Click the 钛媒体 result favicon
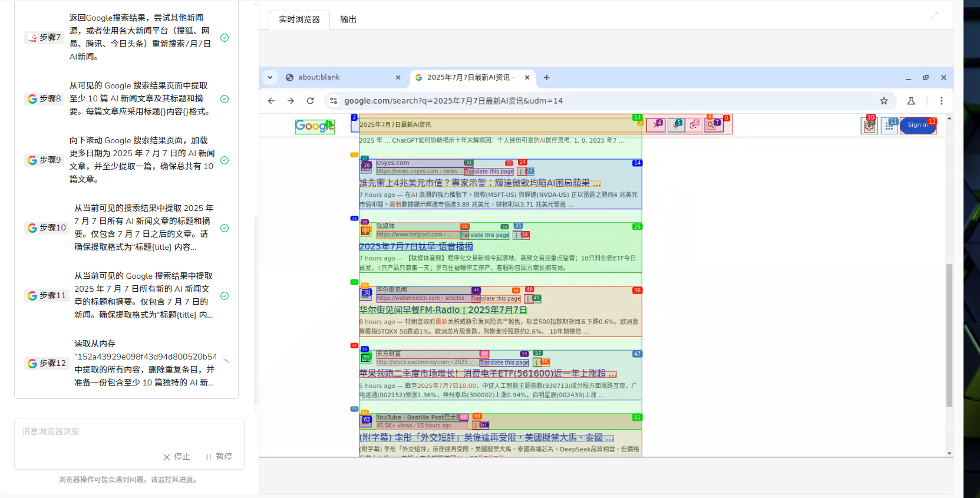Screen dimensions: 980x498 [365, 230]
